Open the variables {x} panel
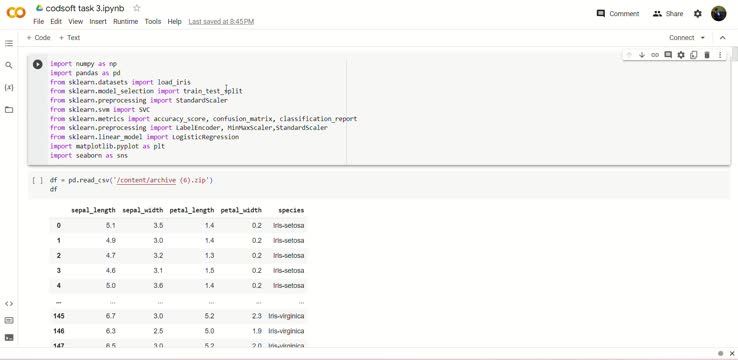Image resolution: width=738 pixels, height=360 pixels. pos(9,88)
